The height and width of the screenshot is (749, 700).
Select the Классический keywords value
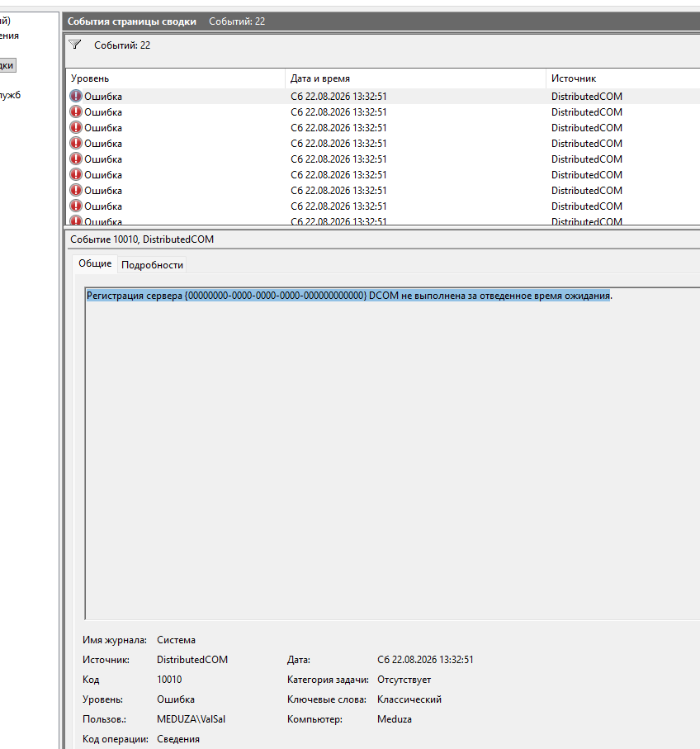409,699
